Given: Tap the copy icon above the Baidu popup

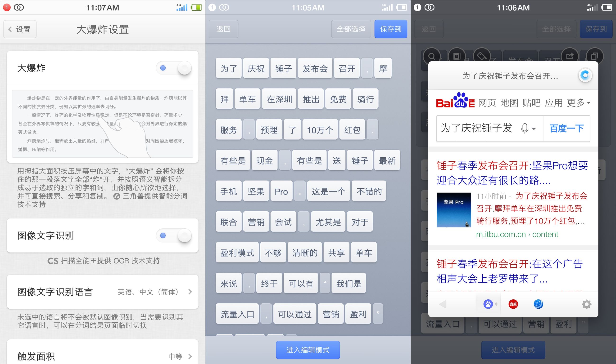Looking at the screenshot, I should [x=594, y=56].
